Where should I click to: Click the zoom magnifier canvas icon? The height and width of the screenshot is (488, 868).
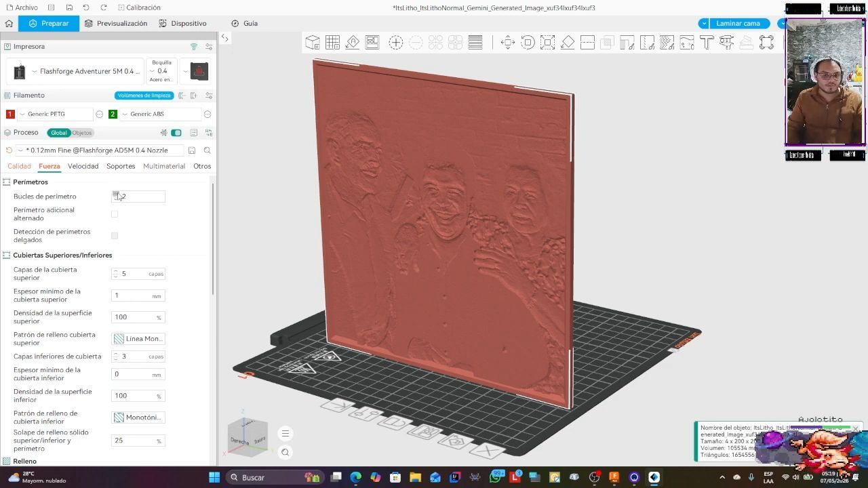285,453
